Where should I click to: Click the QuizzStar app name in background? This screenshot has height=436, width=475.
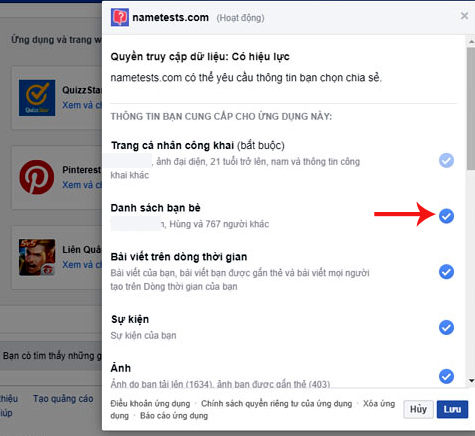(82, 90)
